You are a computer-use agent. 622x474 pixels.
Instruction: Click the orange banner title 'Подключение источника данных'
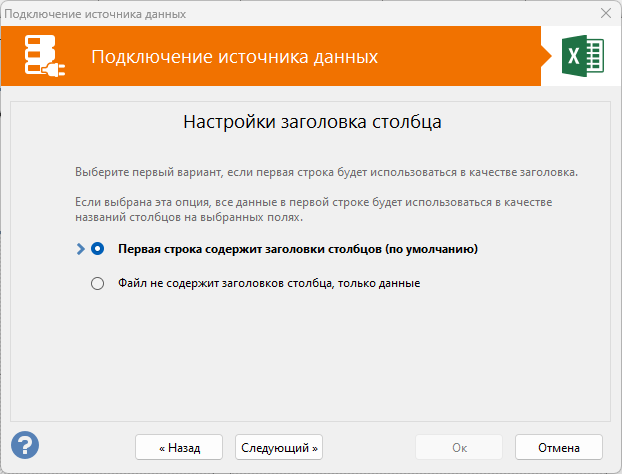tap(234, 57)
